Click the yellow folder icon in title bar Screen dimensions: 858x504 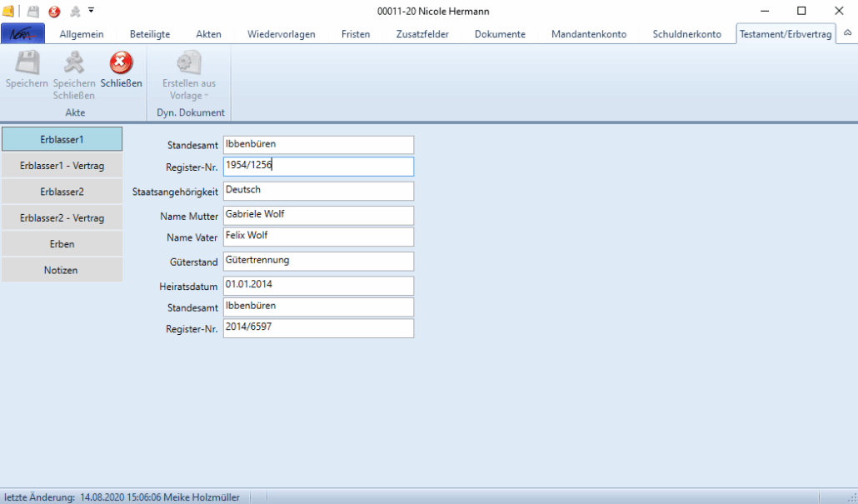8,12
